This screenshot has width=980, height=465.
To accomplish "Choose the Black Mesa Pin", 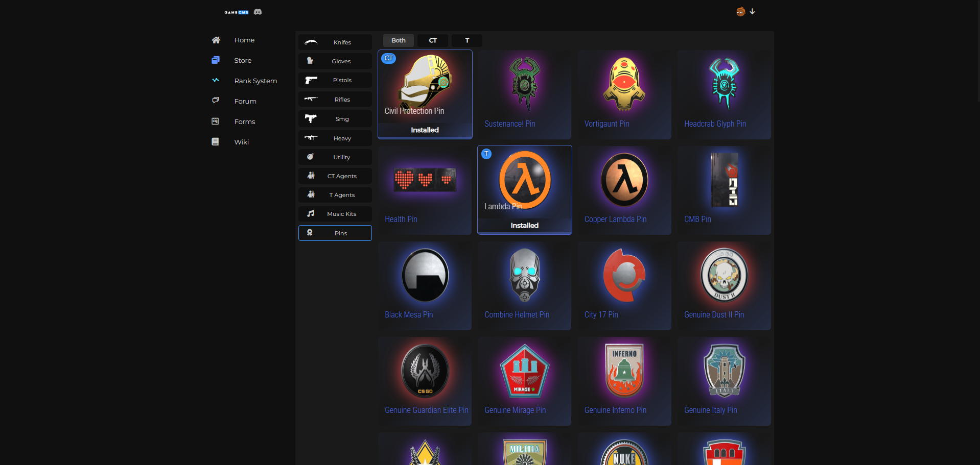I will 425,285.
